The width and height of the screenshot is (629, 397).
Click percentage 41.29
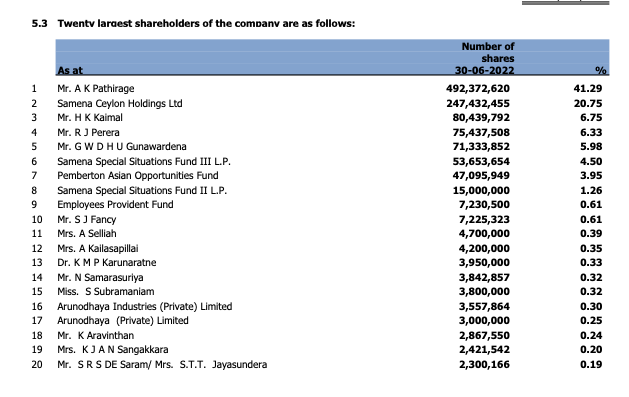pos(588,89)
